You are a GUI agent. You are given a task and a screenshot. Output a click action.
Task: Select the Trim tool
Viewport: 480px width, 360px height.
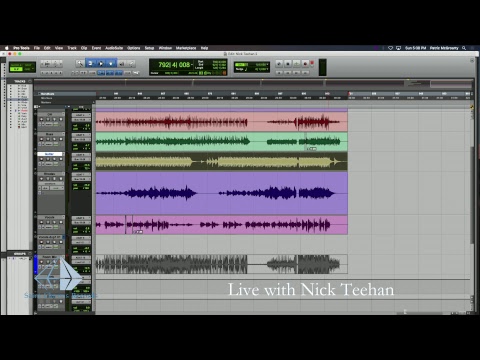coord(90,63)
